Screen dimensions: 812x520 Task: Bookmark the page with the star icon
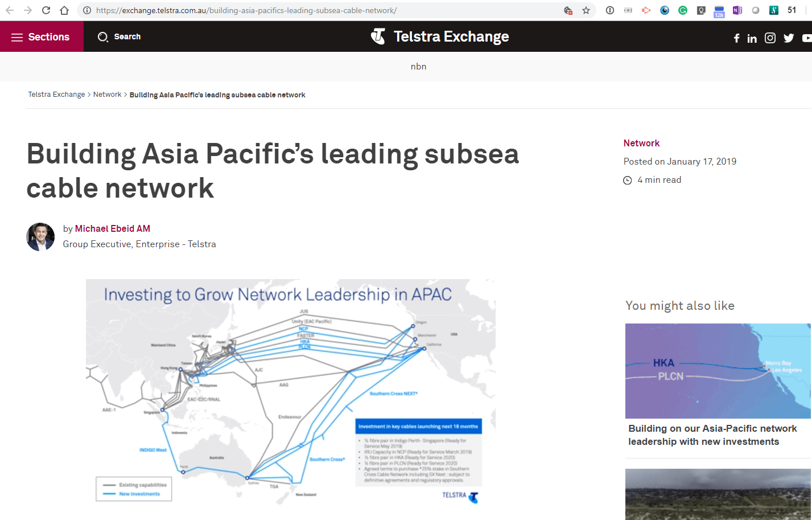(x=586, y=10)
